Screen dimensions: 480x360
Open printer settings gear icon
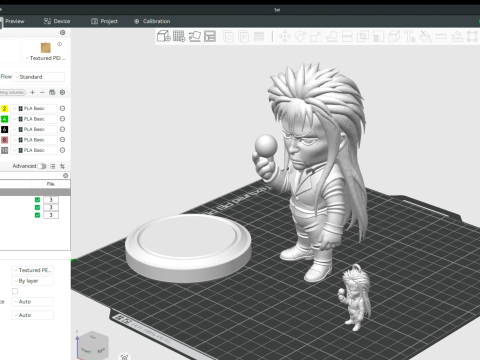[x=62, y=32]
